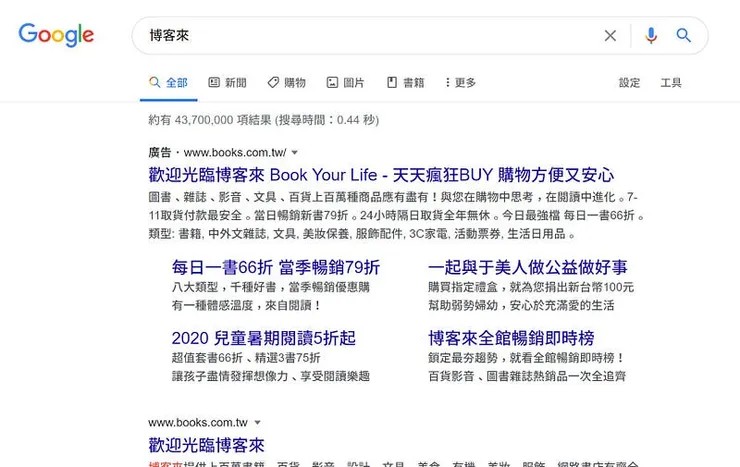Open the 更多 menu

[460, 83]
